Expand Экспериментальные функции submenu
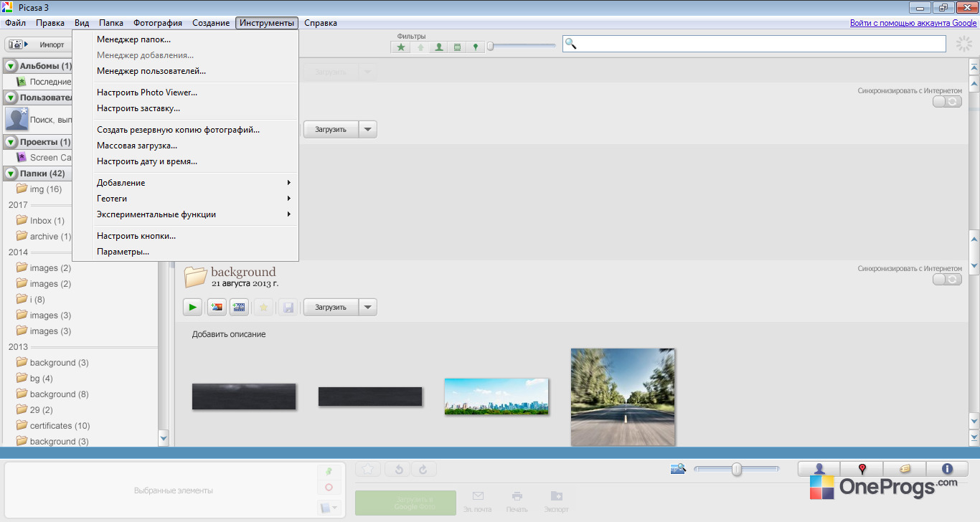Viewport: 980px width, 522px height. pyautogui.click(x=186, y=214)
